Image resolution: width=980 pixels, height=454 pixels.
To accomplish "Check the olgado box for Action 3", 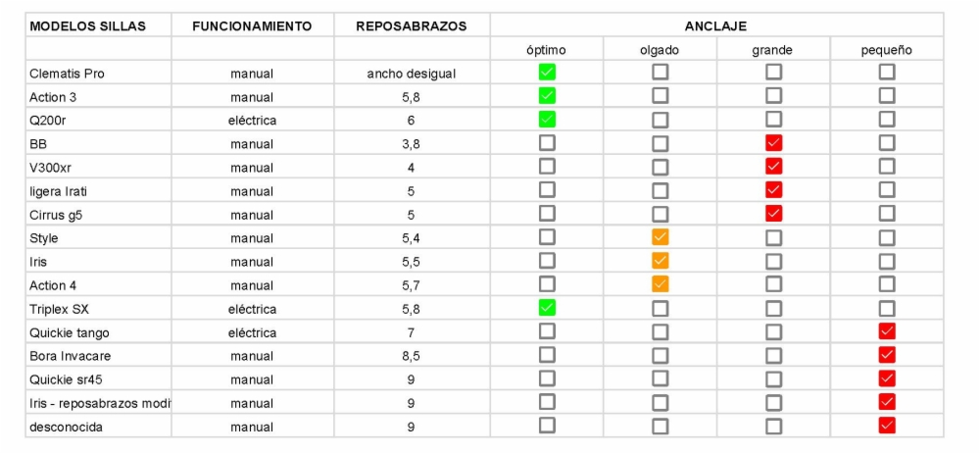I will point(661,95).
